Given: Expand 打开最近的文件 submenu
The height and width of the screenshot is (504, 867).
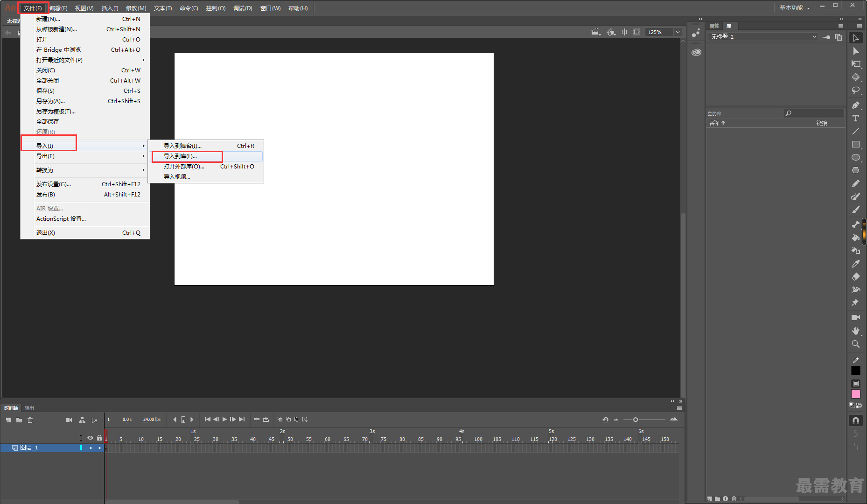Looking at the screenshot, I should [x=85, y=60].
